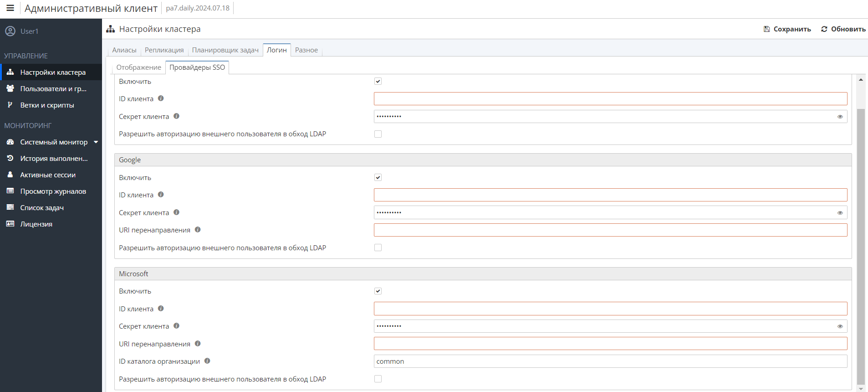This screenshot has height=392, width=868.
Task: Toggle Microsoft Включить checkbox
Action: [378, 291]
